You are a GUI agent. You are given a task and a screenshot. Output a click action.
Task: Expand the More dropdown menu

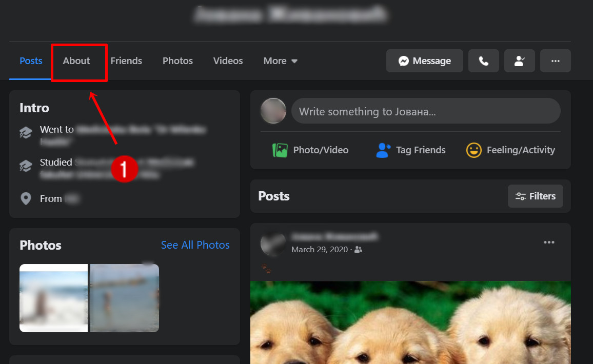coord(280,61)
